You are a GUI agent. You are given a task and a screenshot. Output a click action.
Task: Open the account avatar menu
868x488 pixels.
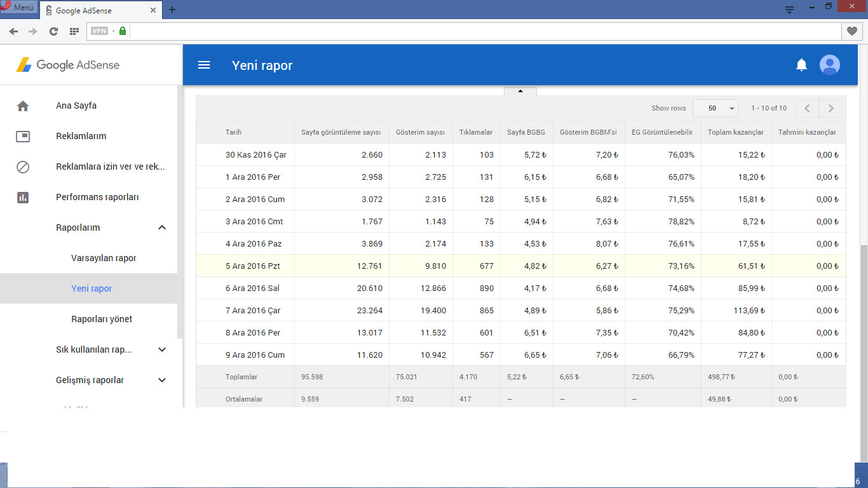coord(830,65)
